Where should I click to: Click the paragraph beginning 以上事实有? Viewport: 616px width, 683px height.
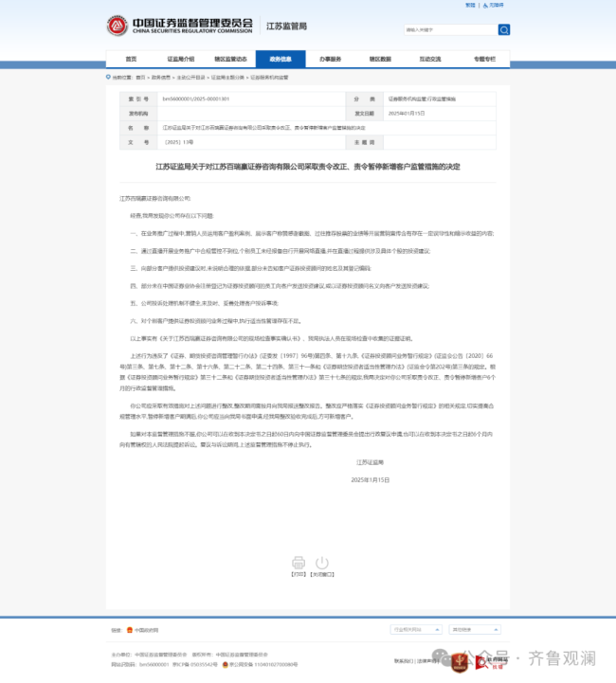tap(271, 338)
